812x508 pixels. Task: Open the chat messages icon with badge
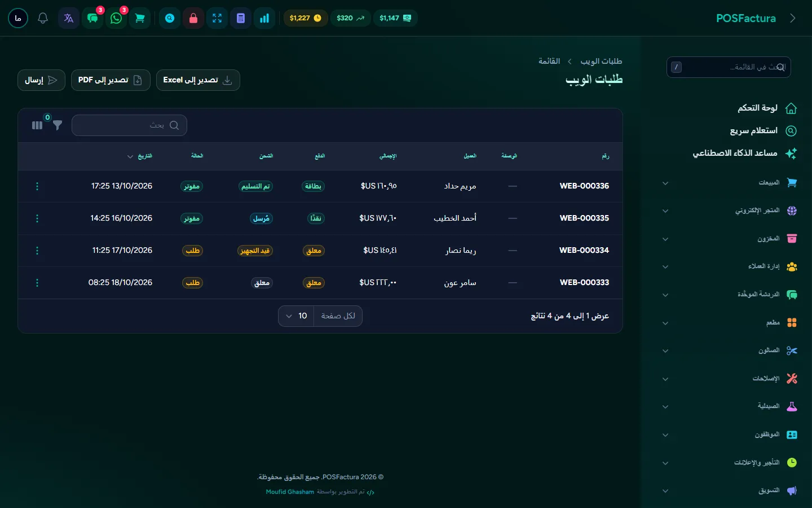point(93,18)
